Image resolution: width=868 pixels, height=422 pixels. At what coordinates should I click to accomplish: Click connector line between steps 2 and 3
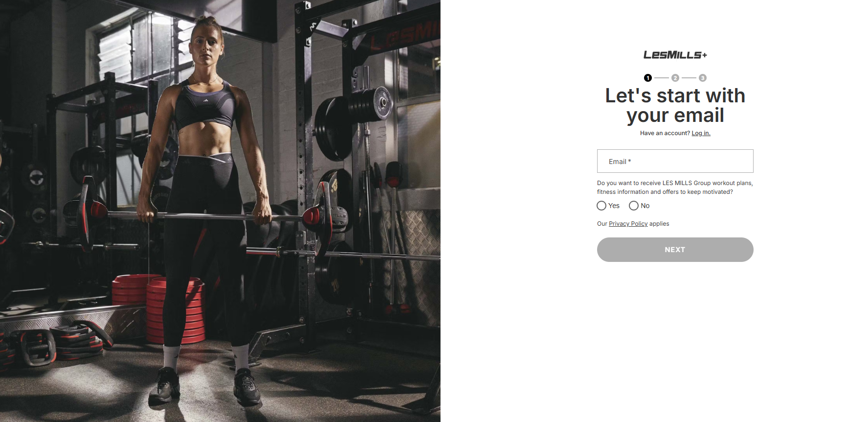pos(689,78)
